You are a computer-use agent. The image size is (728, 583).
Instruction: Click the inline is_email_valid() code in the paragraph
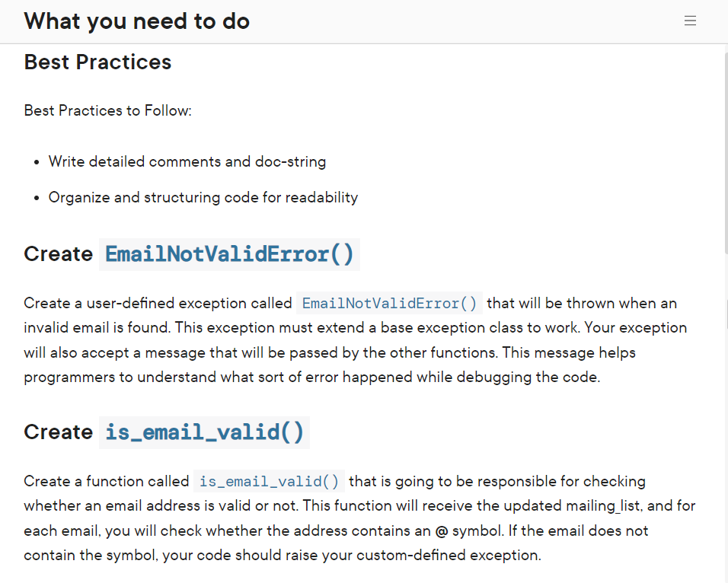tap(268, 481)
